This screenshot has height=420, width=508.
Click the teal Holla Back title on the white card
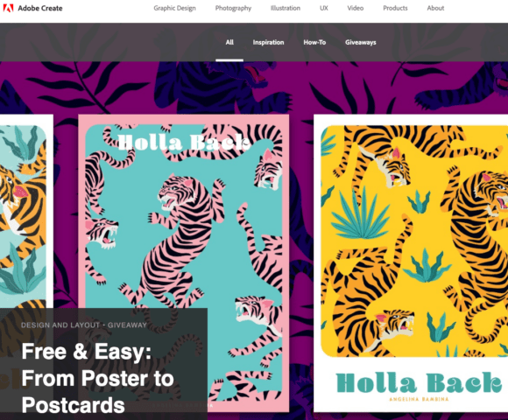[x=419, y=382]
